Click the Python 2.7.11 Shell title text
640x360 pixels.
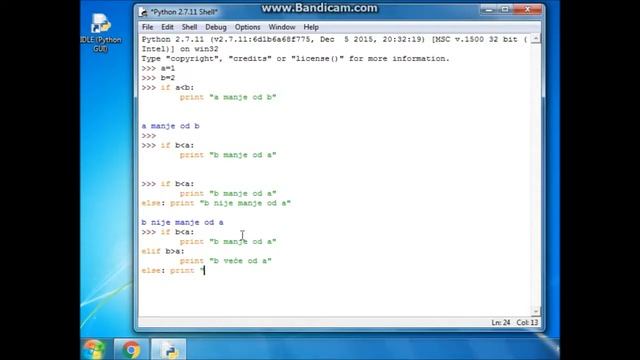[x=184, y=12]
